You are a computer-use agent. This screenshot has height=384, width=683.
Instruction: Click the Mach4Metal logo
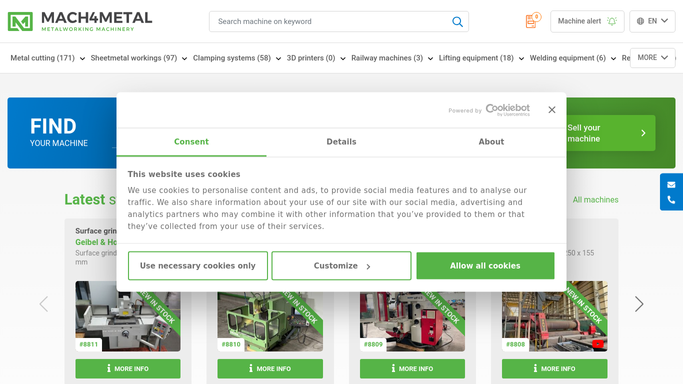tap(80, 21)
